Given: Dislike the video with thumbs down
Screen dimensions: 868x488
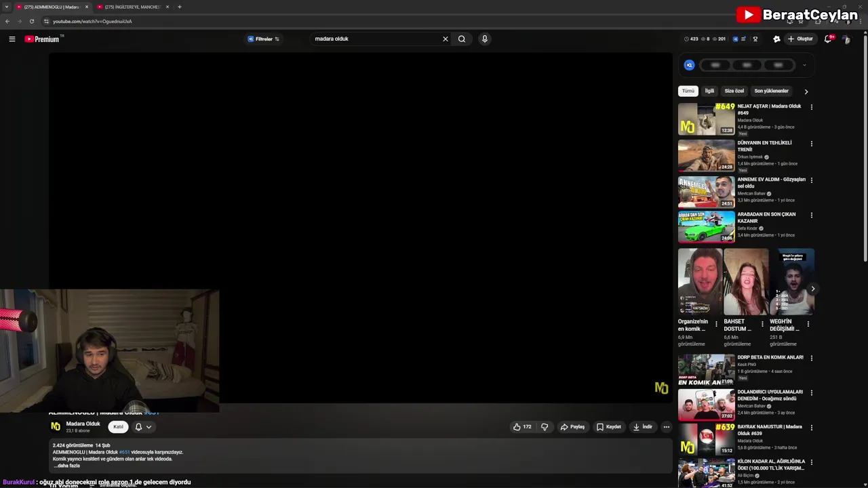Looking at the screenshot, I should (x=545, y=427).
